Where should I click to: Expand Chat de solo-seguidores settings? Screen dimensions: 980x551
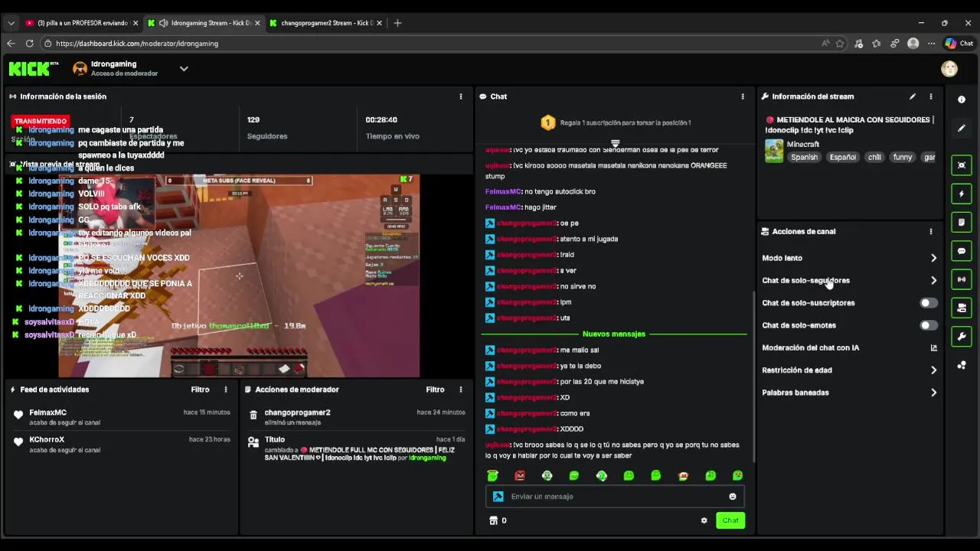tap(849, 280)
